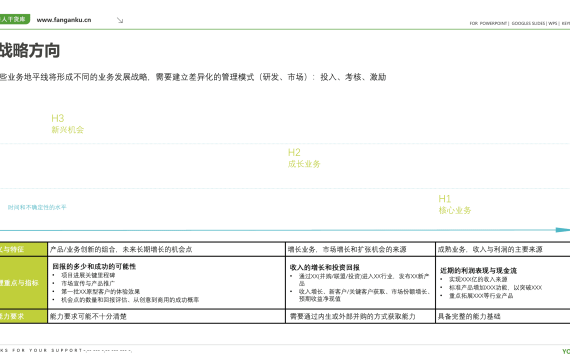570x360 pixels.
Task: Select the 新兴机会 text label
Action: (x=68, y=130)
